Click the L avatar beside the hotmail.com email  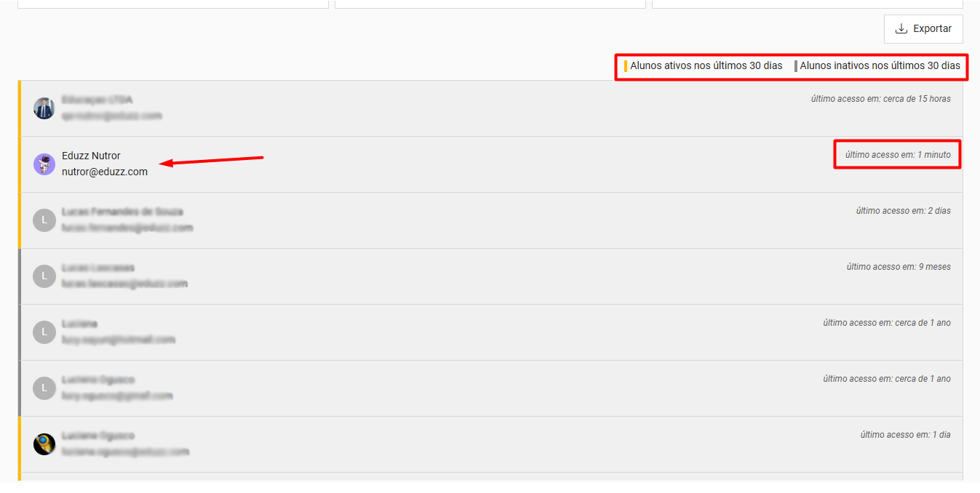(44, 332)
